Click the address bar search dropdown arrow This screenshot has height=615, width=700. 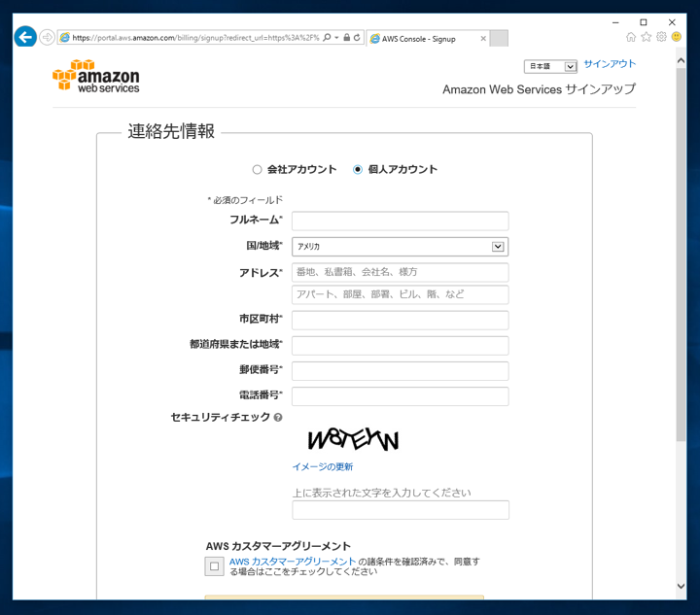[x=336, y=38]
